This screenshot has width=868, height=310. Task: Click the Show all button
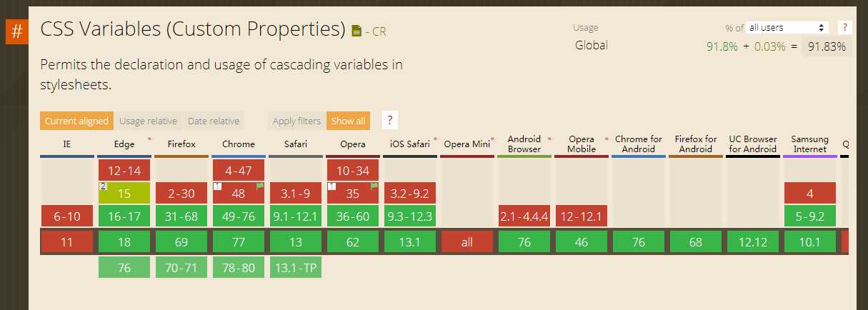[348, 121]
